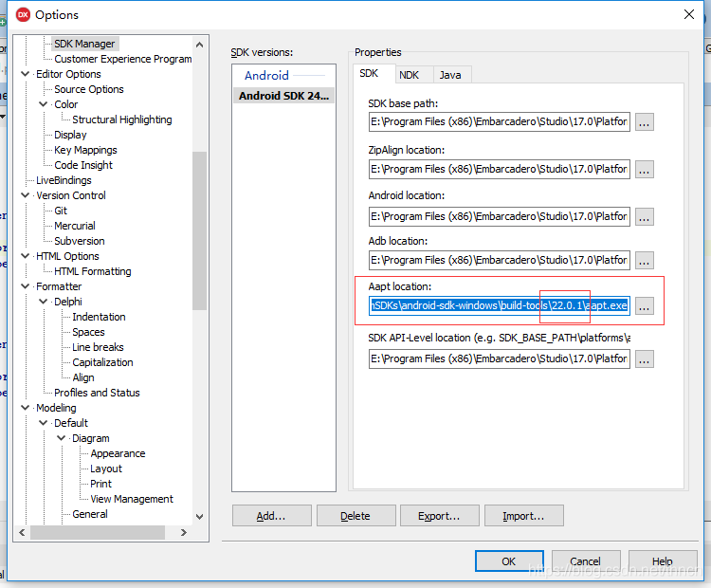This screenshot has height=588, width=711.
Task: Click the SDK API-Level location field
Action: 500,358
